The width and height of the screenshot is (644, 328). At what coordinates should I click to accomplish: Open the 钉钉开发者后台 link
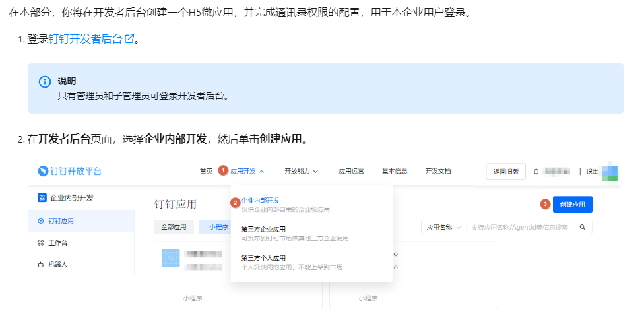(85, 39)
